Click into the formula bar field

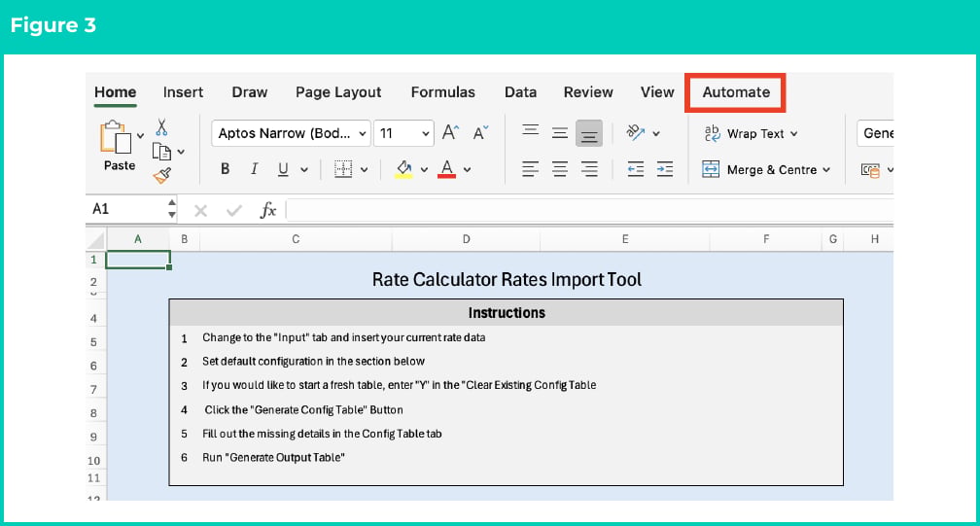click(x=590, y=210)
